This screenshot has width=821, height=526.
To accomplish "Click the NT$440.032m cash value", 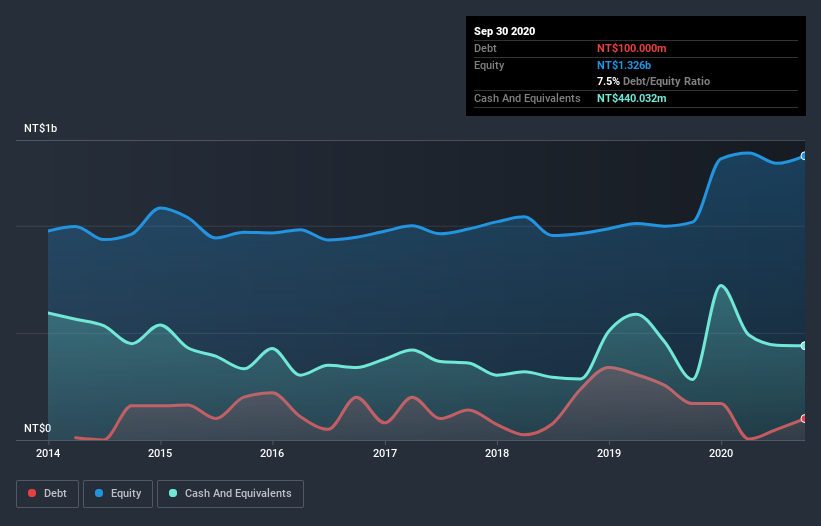I will click(x=631, y=98).
